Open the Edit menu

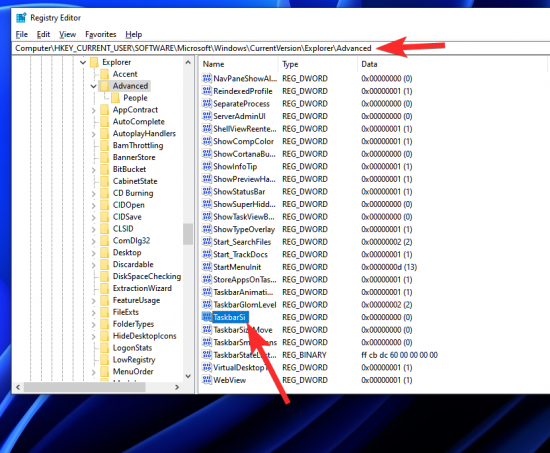(x=43, y=34)
